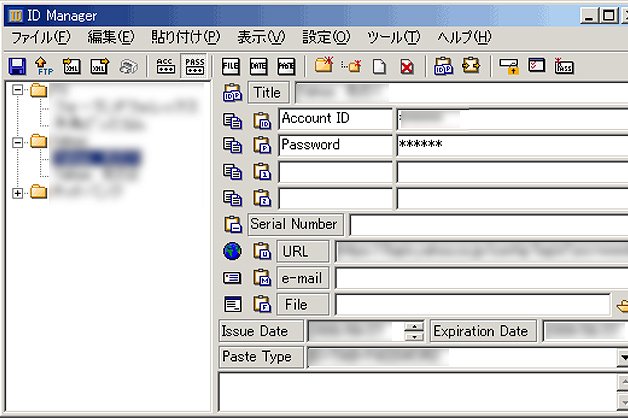The width and height of the screenshot is (628, 418).
Task: Click the red X delete toolbar icon
Action: [407, 66]
